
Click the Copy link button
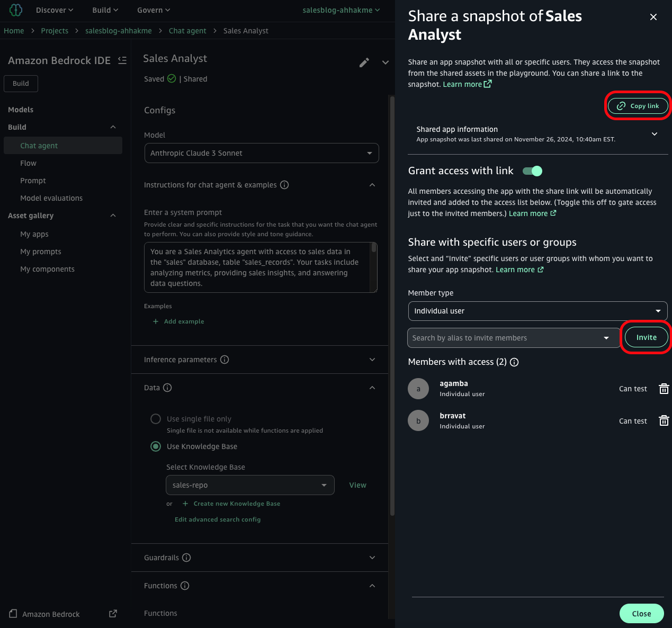pyautogui.click(x=638, y=106)
